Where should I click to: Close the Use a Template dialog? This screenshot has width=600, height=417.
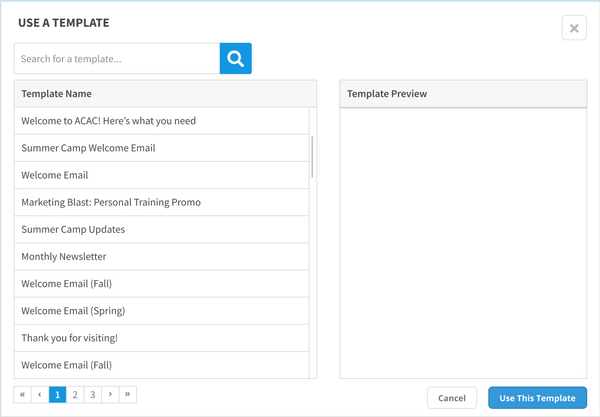(x=574, y=28)
